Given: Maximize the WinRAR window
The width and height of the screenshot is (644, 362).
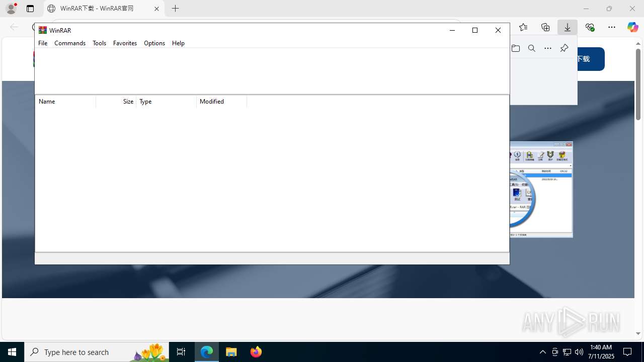Looking at the screenshot, I should coord(475,30).
